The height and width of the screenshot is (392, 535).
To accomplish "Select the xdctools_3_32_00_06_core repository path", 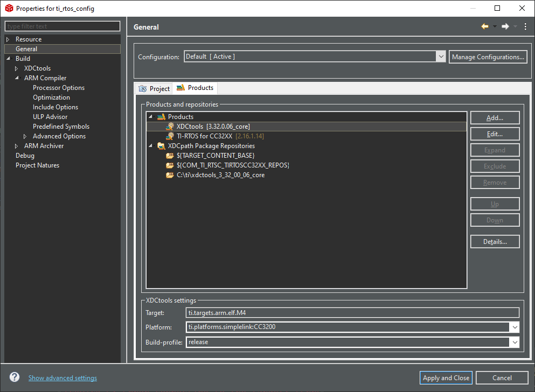I will 220,175.
